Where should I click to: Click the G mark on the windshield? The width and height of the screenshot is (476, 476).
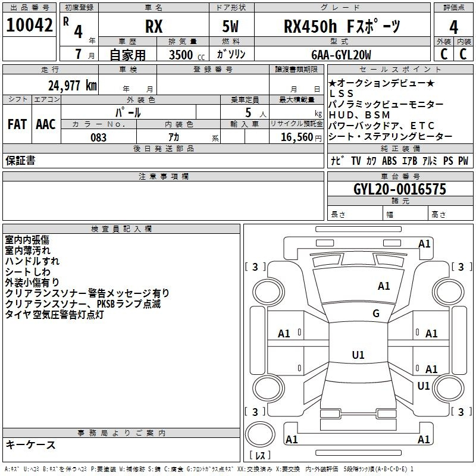pos(375,314)
